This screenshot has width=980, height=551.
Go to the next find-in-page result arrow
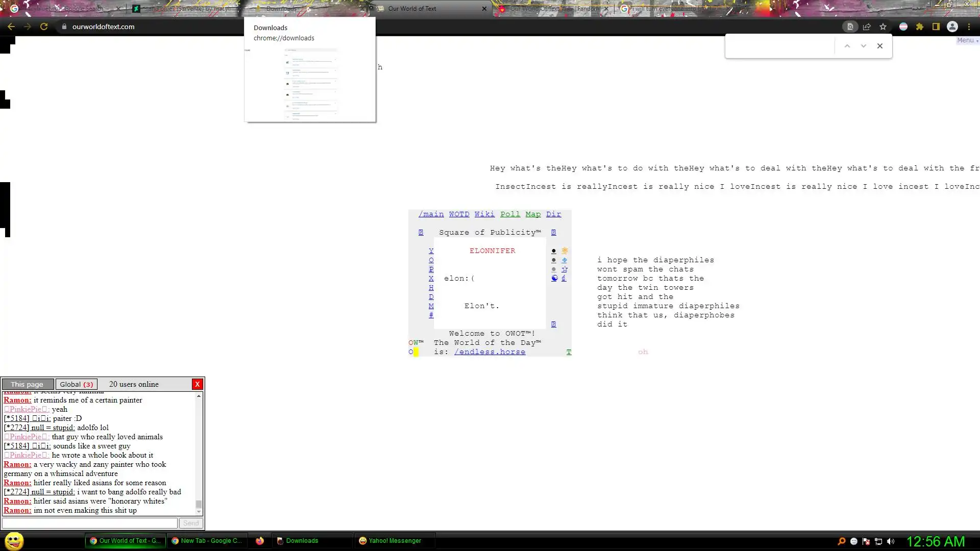pyautogui.click(x=864, y=46)
